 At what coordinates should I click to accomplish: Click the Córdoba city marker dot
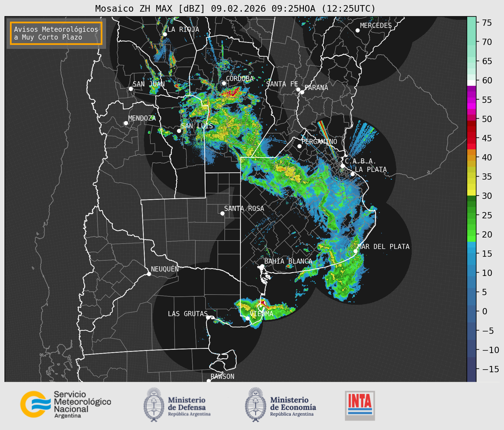click(x=224, y=83)
